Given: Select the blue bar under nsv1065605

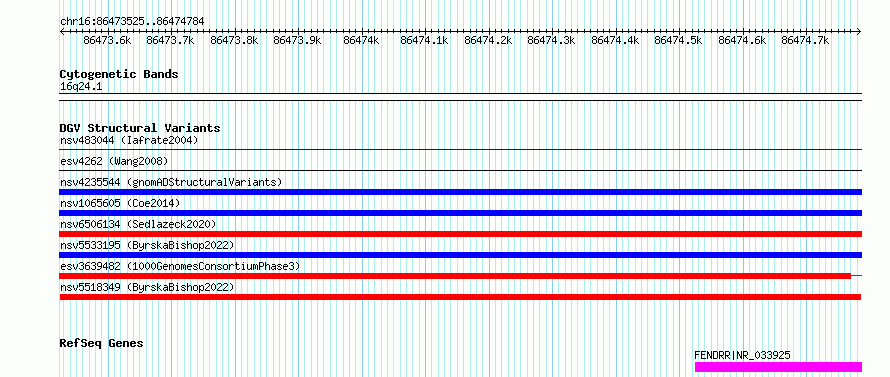Looking at the screenshot, I should (461, 213).
